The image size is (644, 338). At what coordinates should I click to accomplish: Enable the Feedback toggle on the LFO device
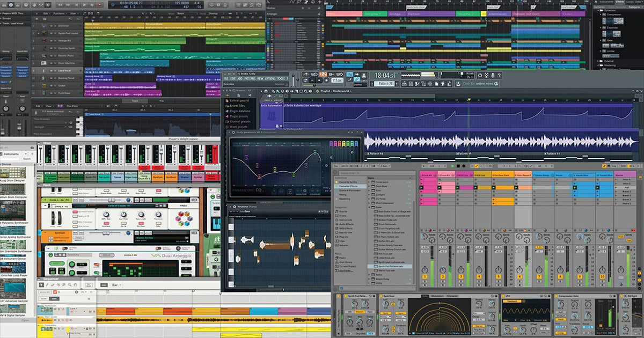(x=511, y=301)
